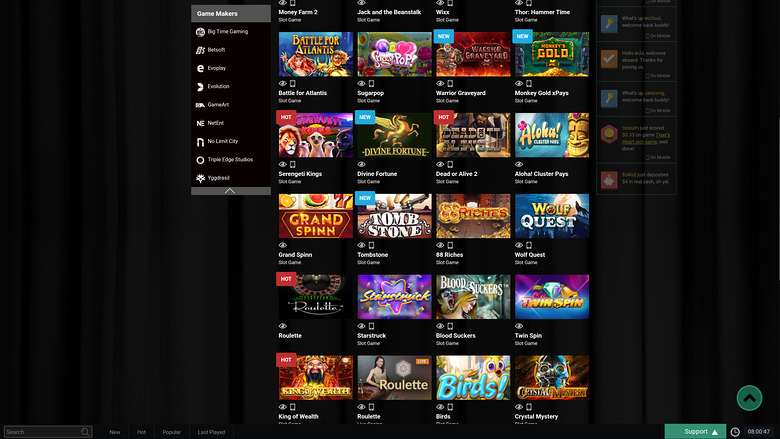The height and width of the screenshot is (439, 780).
Task: Open the Grand Spinn thumbnail
Action: click(x=316, y=216)
